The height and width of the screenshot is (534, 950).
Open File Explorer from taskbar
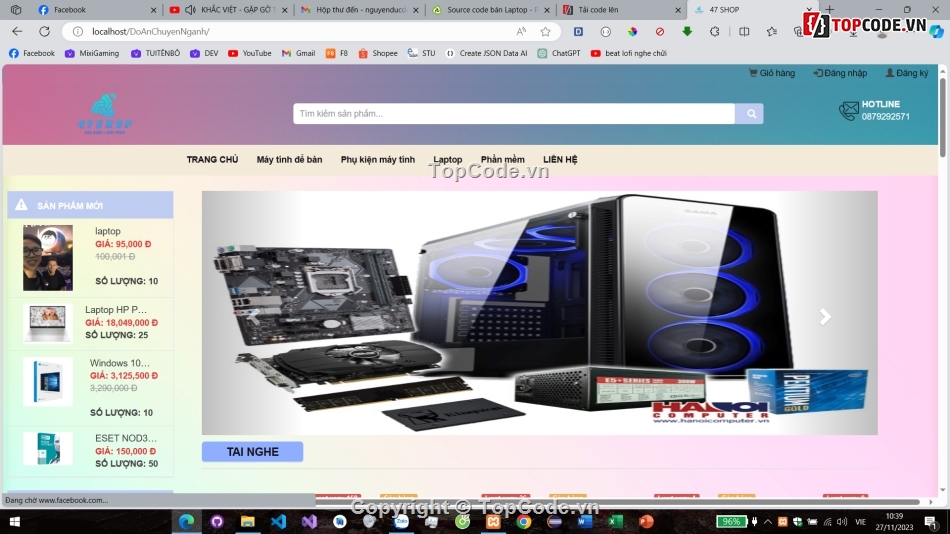[247, 521]
